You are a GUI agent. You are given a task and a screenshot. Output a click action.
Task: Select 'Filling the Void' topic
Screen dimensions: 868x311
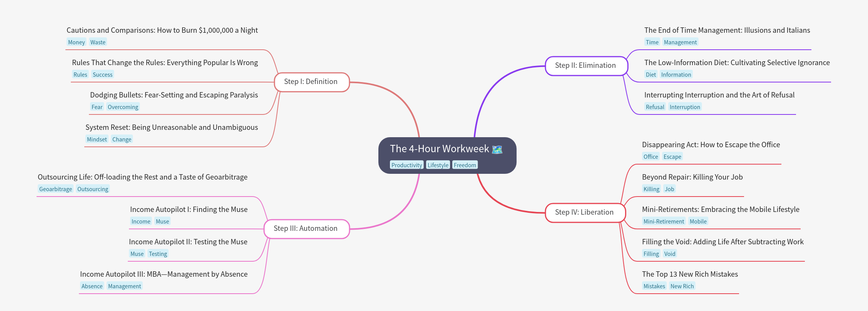coord(723,242)
